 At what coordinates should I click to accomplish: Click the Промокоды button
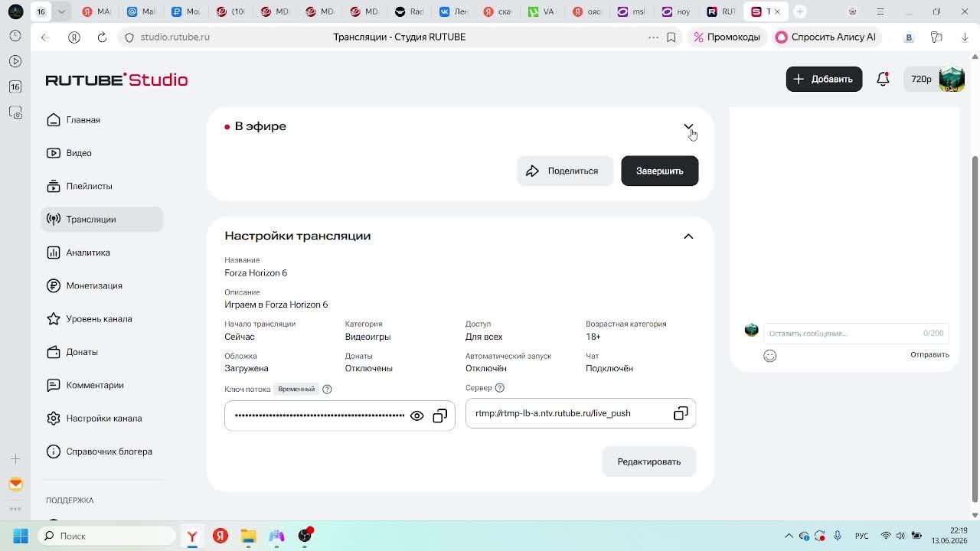coord(727,37)
